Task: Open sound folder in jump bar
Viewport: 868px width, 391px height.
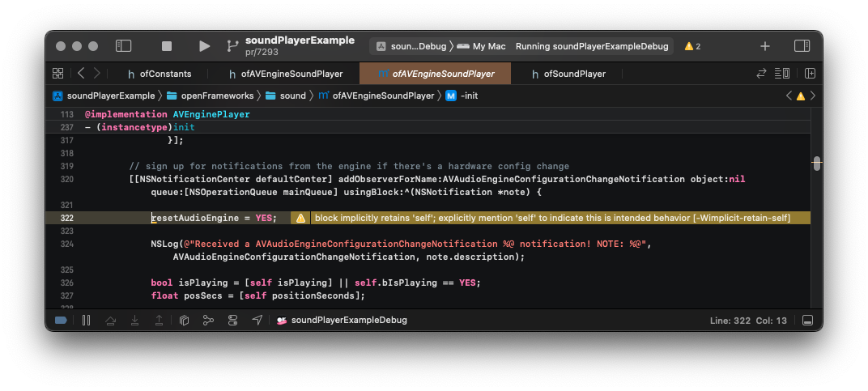Action: coord(285,96)
